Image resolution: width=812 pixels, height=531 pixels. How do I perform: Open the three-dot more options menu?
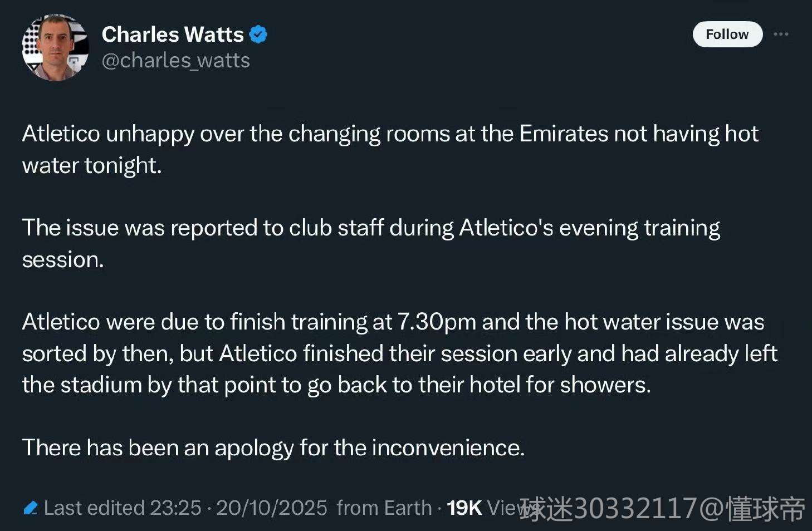(781, 35)
